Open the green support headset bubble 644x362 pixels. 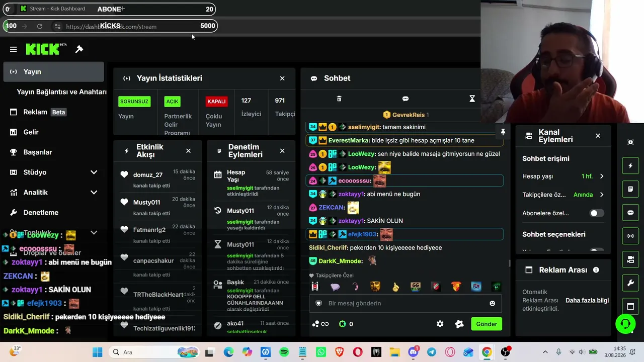click(x=625, y=324)
